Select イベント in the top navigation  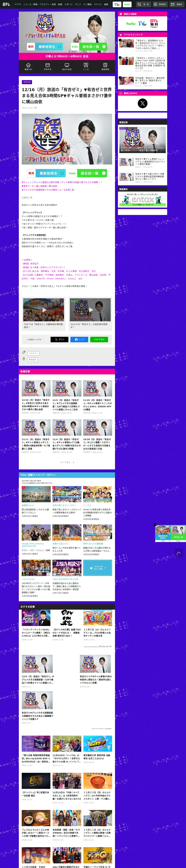tap(97, 4)
